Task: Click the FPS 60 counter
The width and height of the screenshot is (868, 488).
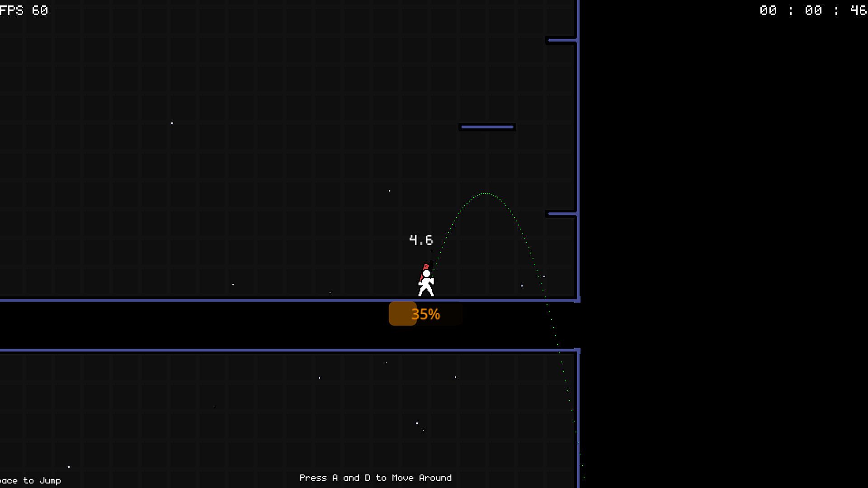Action: 24,10
